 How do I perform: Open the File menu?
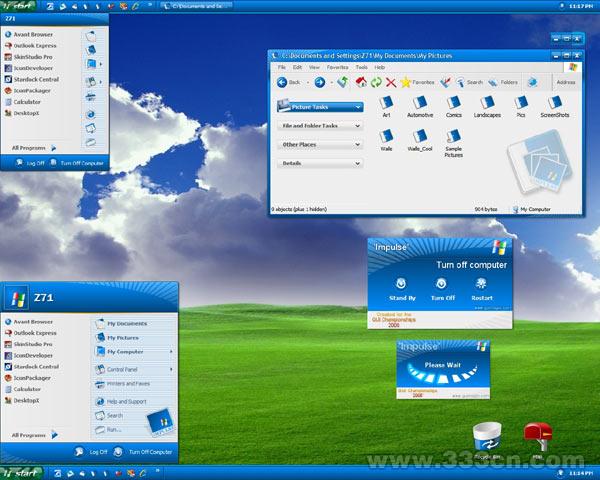pyautogui.click(x=282, y=67)
